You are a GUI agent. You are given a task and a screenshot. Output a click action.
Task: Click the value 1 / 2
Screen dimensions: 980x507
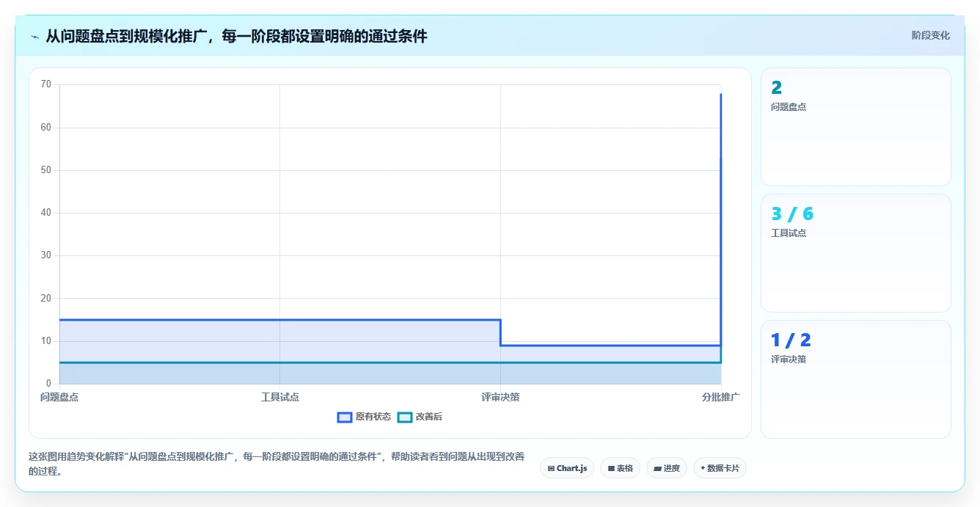(x=791, y=340)
